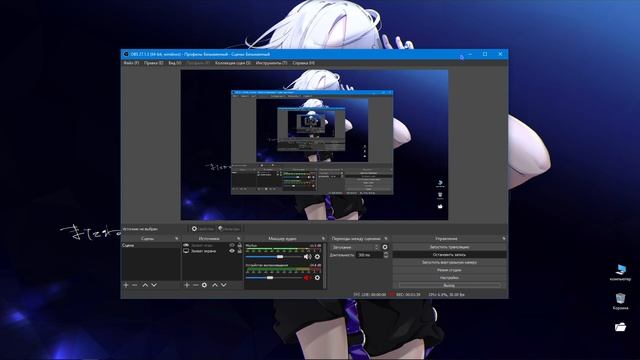Image resolution: width=640 pixels, height=360 pixels.
Task: Undock the Controls panel via its header icon
Action: pyautogui.click(x=504, y=238)
